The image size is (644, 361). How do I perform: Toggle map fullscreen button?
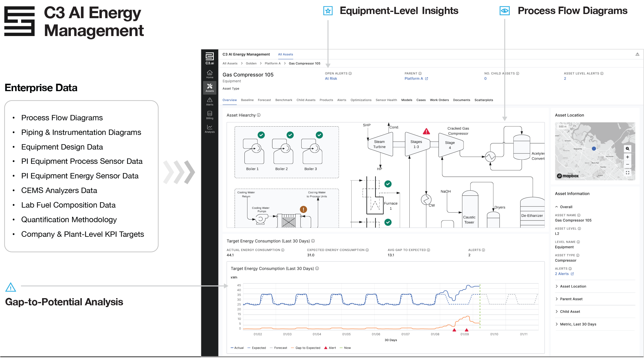click(x=627, y=173)
